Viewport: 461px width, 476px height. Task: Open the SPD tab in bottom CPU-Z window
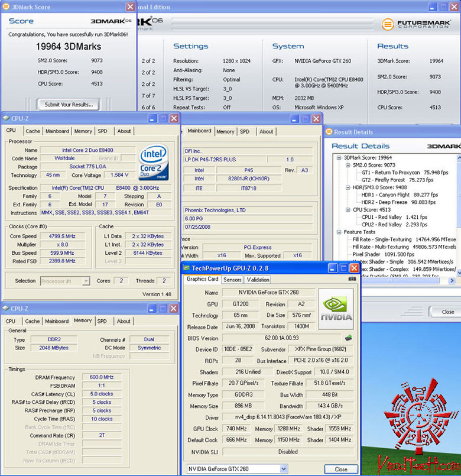[102, 321]
